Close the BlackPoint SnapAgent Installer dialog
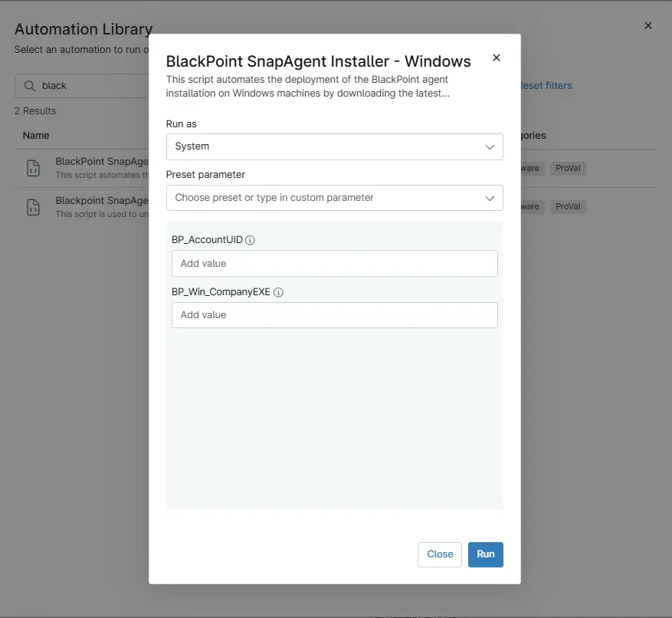 click(x=496, y=58)
